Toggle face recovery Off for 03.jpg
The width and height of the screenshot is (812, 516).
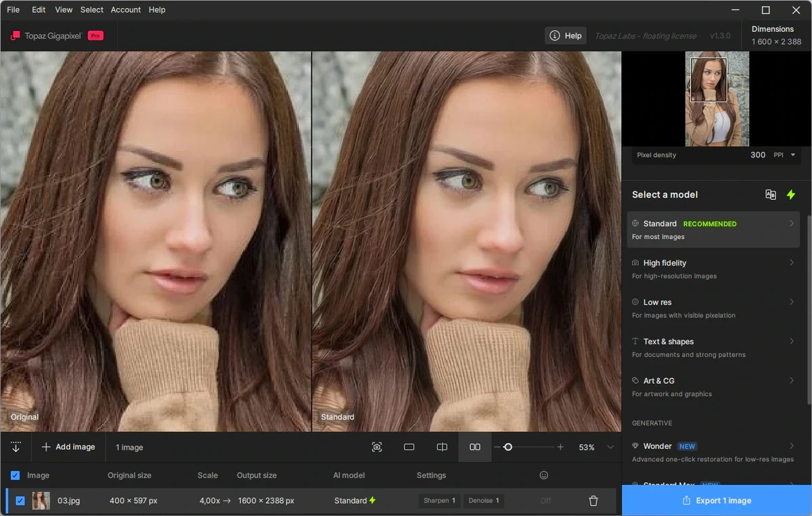click(545, 500)
